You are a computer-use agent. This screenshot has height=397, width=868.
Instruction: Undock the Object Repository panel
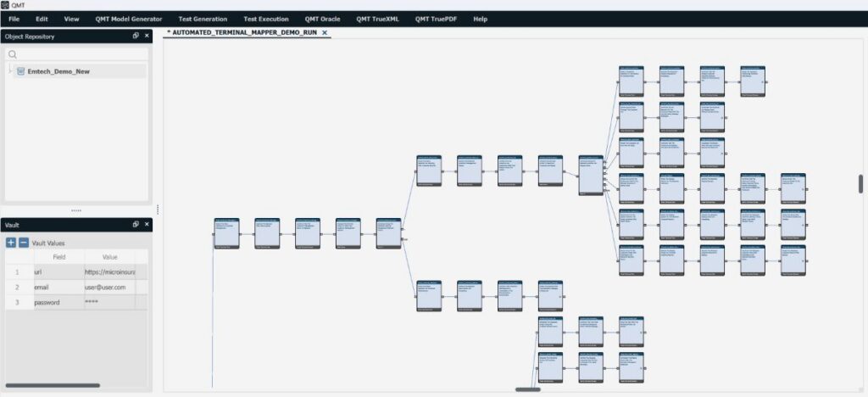point(136,36)
